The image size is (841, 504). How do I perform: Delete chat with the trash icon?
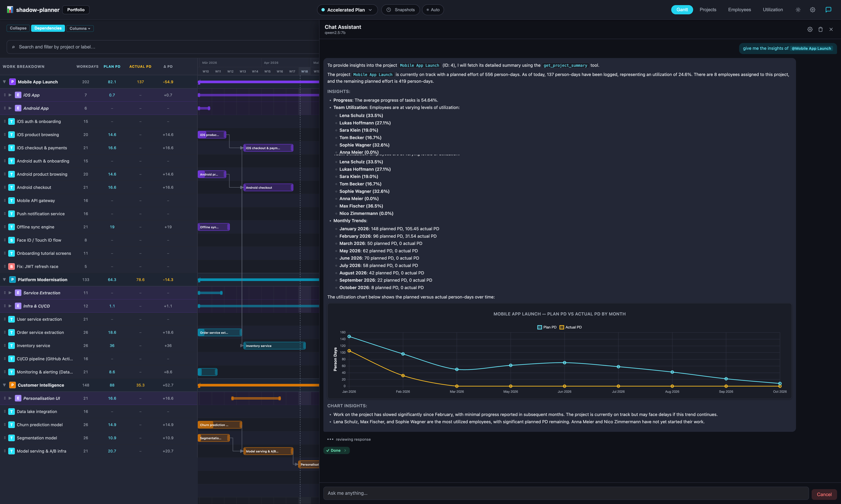(x=820, y=30)
